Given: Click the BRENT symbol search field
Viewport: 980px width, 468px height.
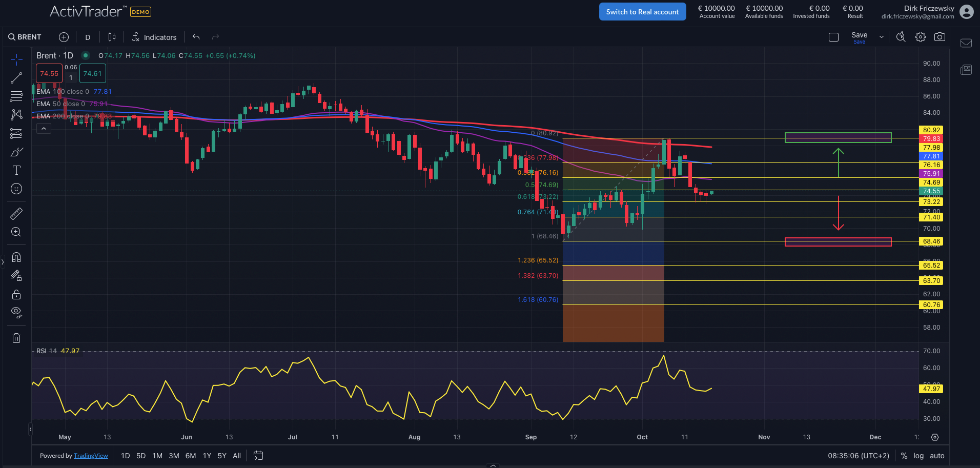Looking at the screenshot, I should 25,37.
